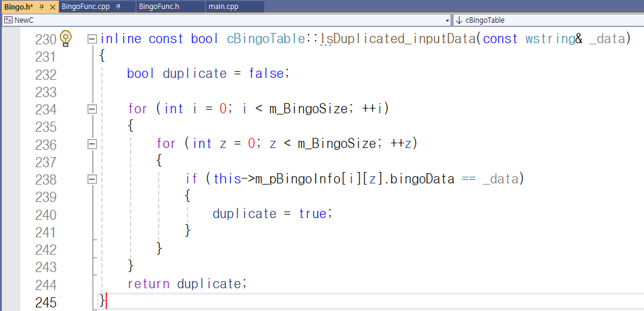Switch to the BingoFunc.cpp tab
This screenshot has width=644, height=311.
tap(86, 7)
